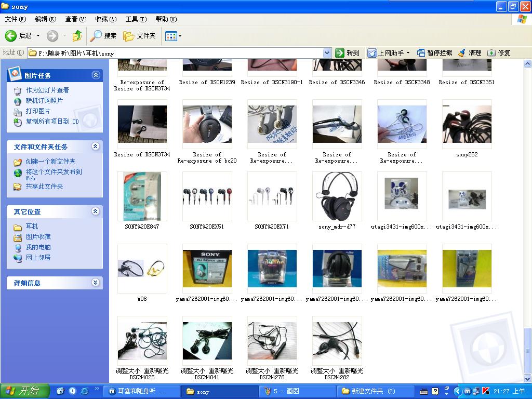Select the SONY%20E847 thumbnail

142,196
